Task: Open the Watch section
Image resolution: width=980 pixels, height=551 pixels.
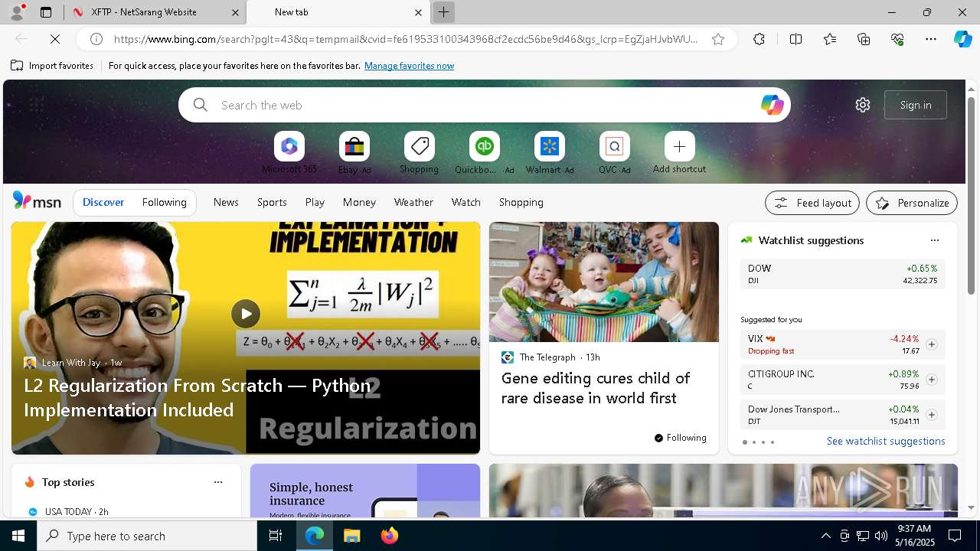Action: (466, 202)
